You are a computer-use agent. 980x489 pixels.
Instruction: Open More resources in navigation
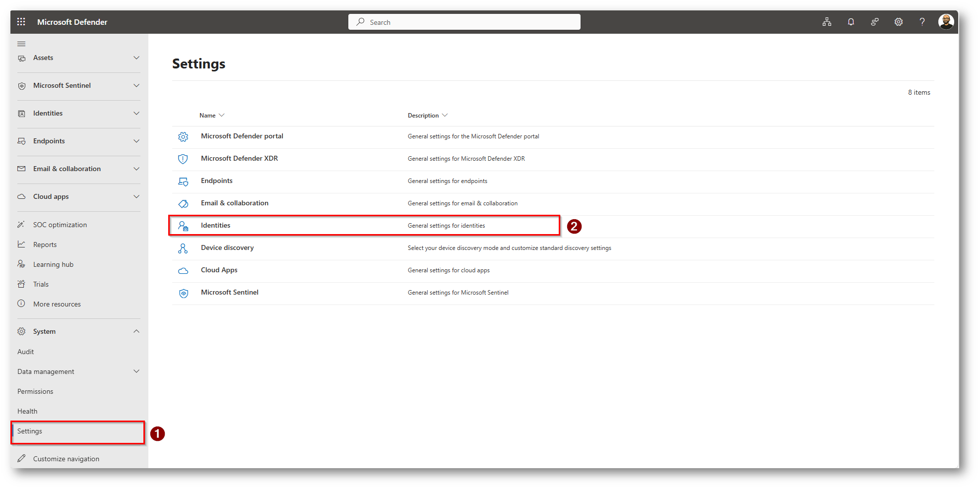tap(57, 304)
